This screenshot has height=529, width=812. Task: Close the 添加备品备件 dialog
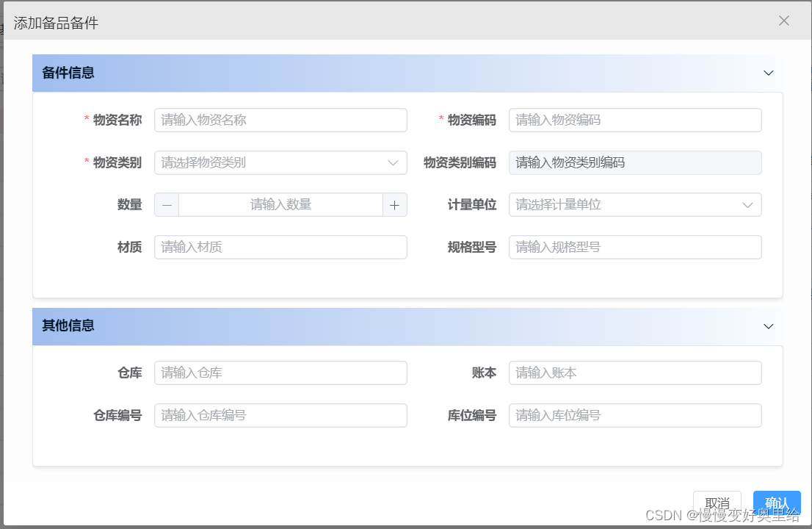[784, 21]
